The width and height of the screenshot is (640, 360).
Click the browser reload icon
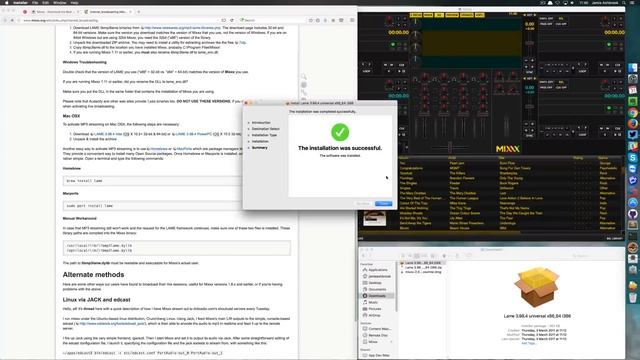[232, 20]
